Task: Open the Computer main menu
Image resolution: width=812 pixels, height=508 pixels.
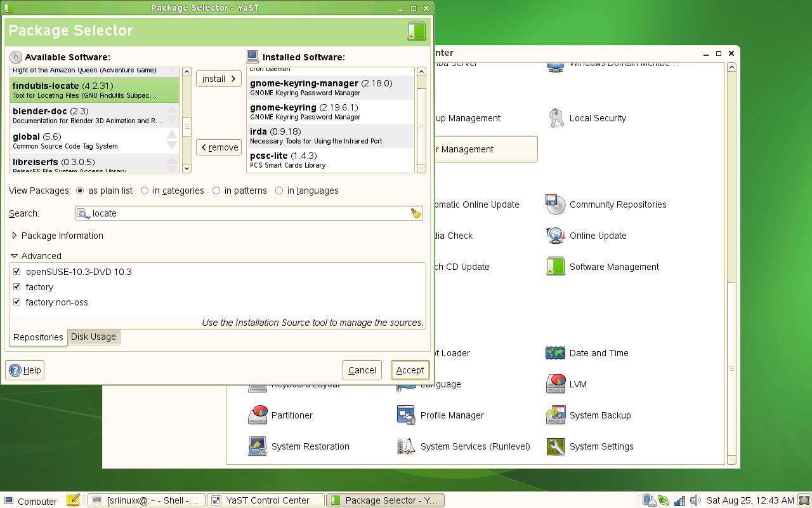Action: point(30,501)
